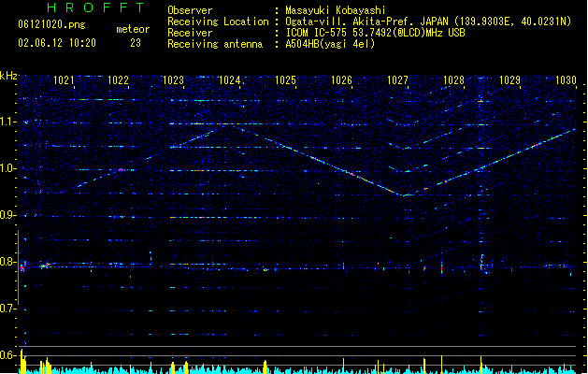
Task: Click the HROFFT title text
Action: [x=96, y=7]
